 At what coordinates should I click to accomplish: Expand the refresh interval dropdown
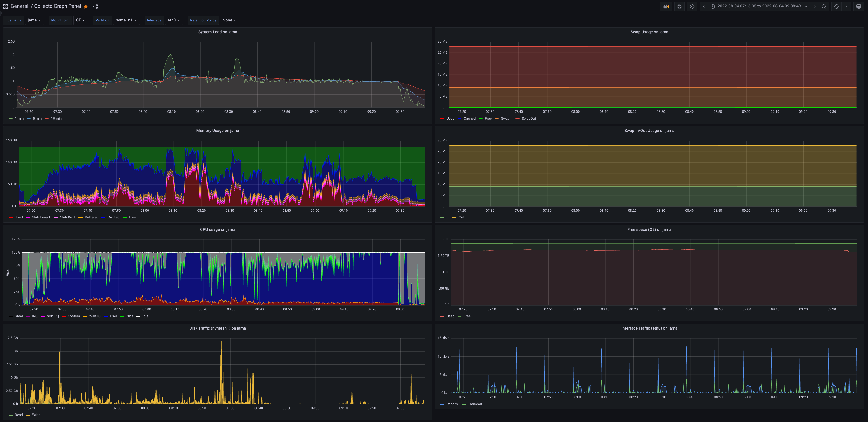pyautogui.click(x=846, y=6)
